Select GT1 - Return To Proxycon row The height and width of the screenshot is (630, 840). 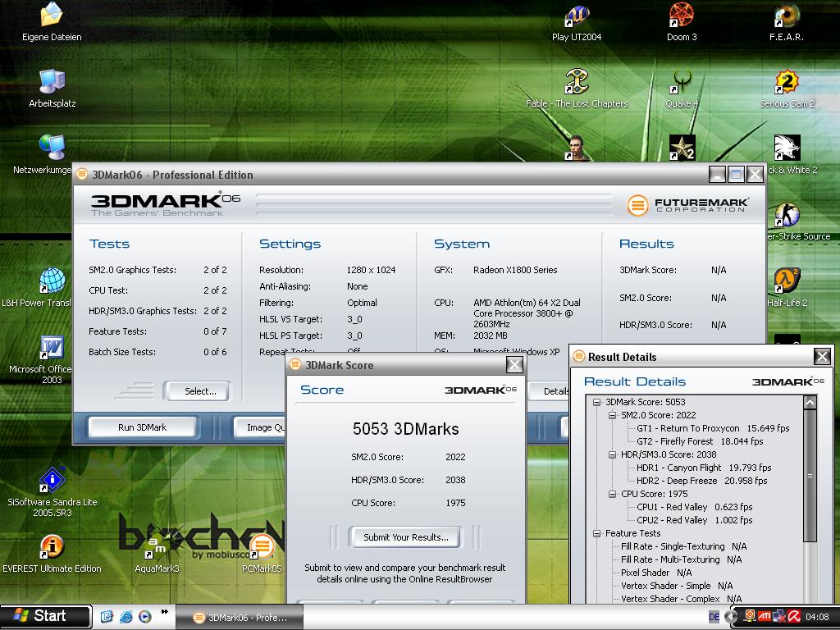(713, 428)
